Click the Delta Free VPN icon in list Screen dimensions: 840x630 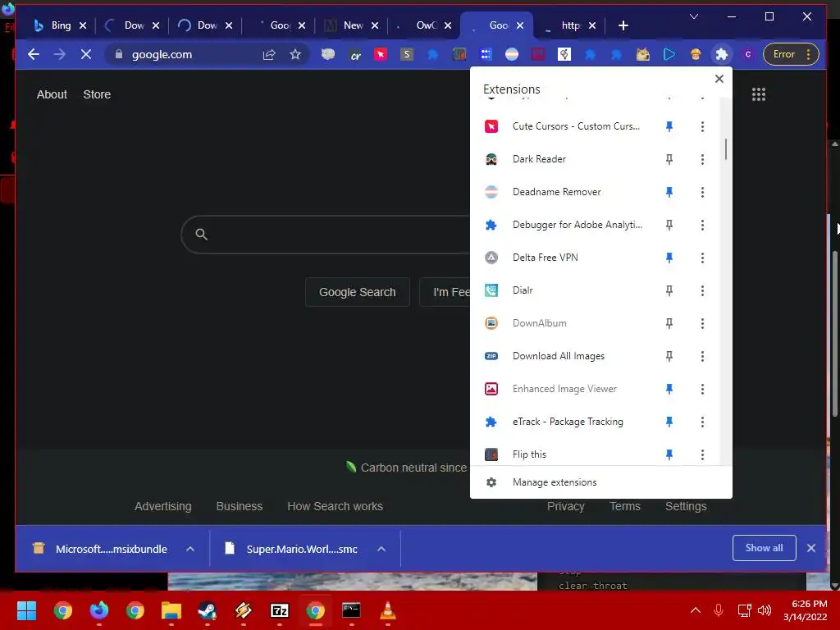(x=491, y=258)
